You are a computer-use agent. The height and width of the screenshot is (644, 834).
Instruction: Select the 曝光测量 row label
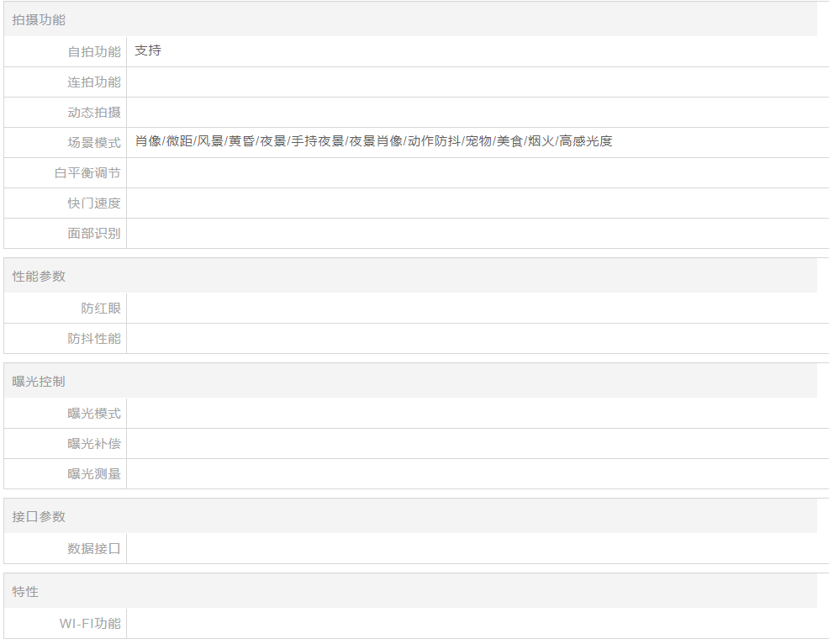point(94,474)
